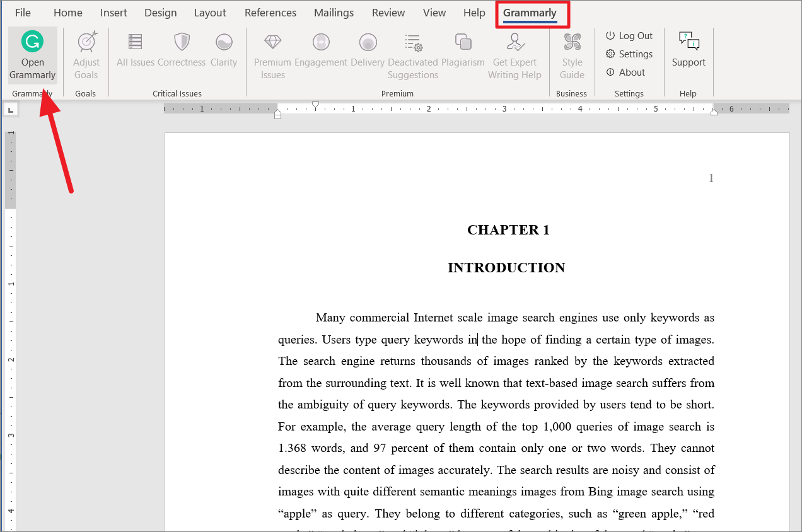Open Grammarly Settings option
This screenshot has height=532, width=802.
[629, 54]
